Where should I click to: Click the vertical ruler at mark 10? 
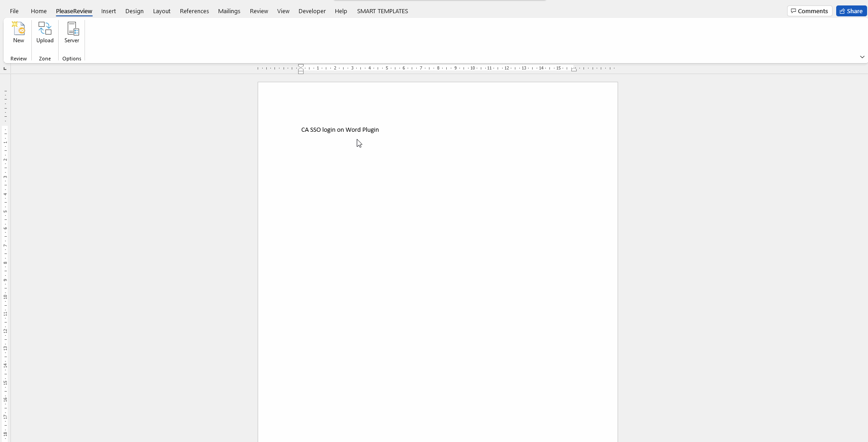[x=5, y=297]
